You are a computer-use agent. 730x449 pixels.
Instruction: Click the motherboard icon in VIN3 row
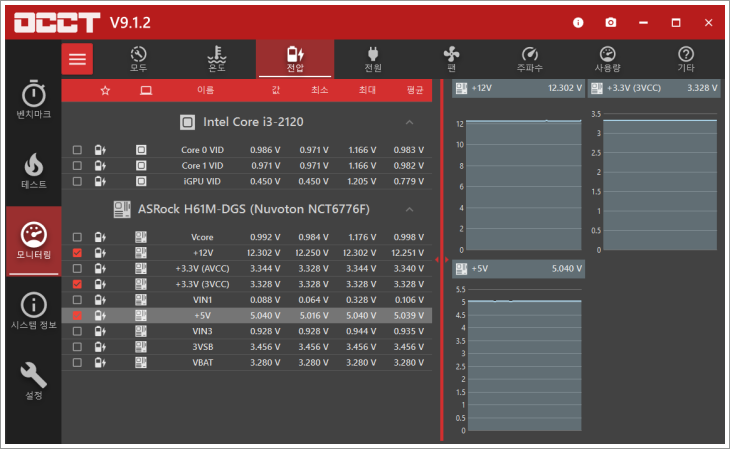coord(141,331)
